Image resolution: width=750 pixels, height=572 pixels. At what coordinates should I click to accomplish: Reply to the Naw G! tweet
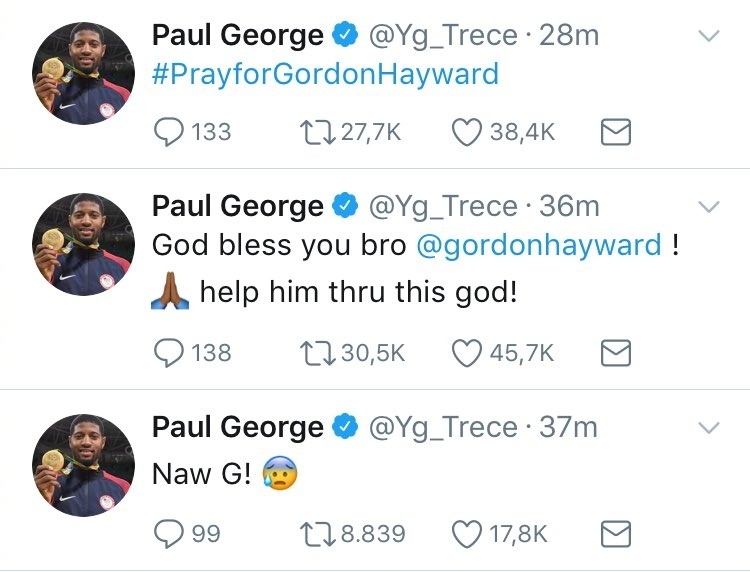click(168, 533)
